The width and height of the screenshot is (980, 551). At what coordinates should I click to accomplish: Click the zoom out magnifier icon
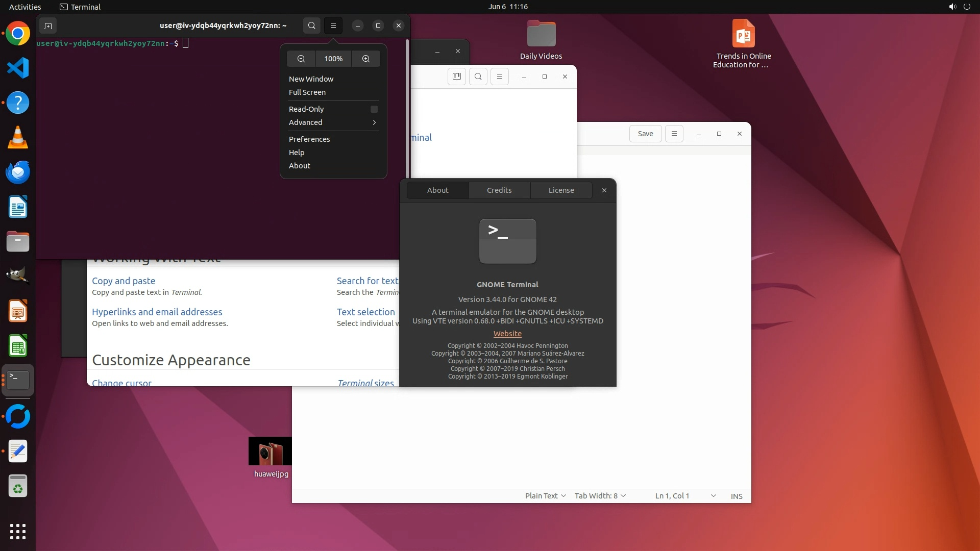point(301,59)
